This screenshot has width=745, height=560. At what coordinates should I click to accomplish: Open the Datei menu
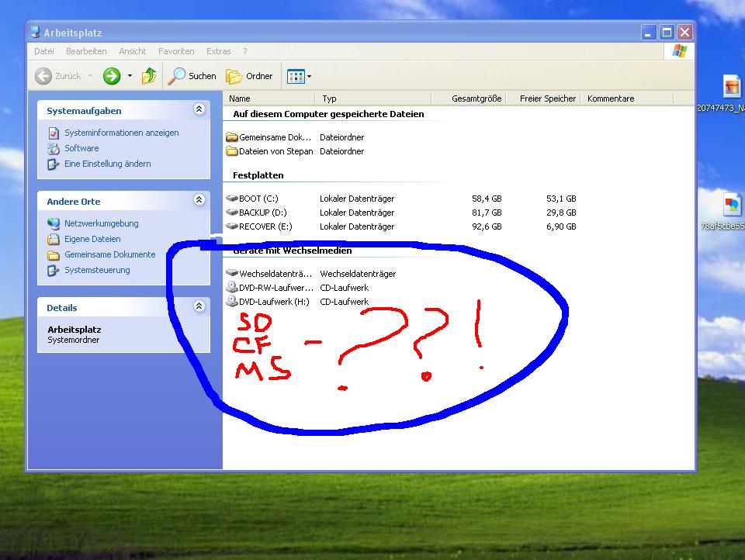44,51
